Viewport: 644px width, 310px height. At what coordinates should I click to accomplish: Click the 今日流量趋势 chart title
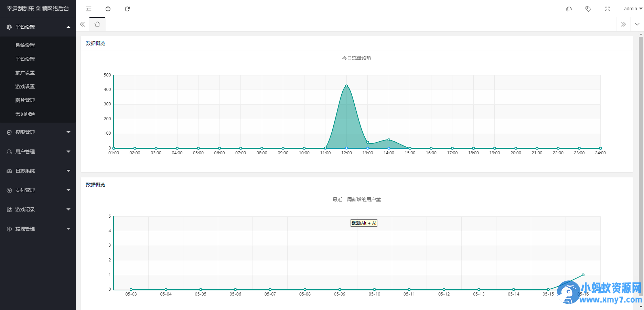point(357,58)
